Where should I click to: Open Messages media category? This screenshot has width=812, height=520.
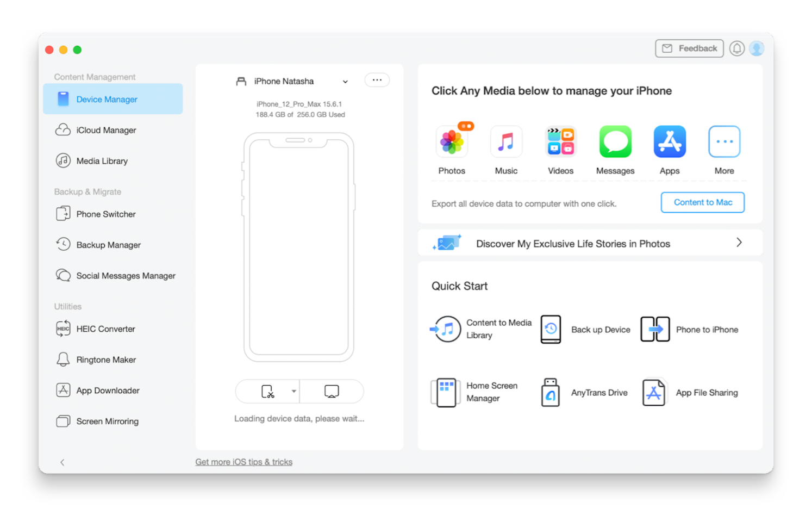(615, 142)
